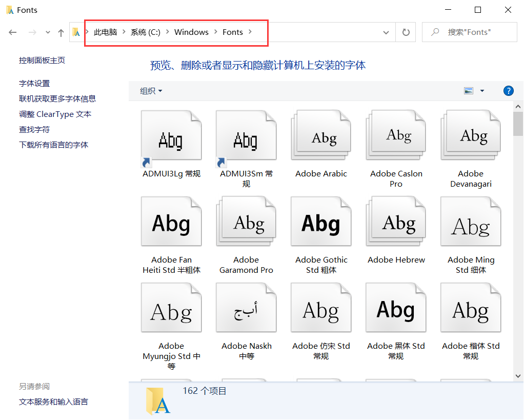The width and height of the screenshot is (524, 420).
Task: Expand the address bar history dropdown
Action: (386, 32)
